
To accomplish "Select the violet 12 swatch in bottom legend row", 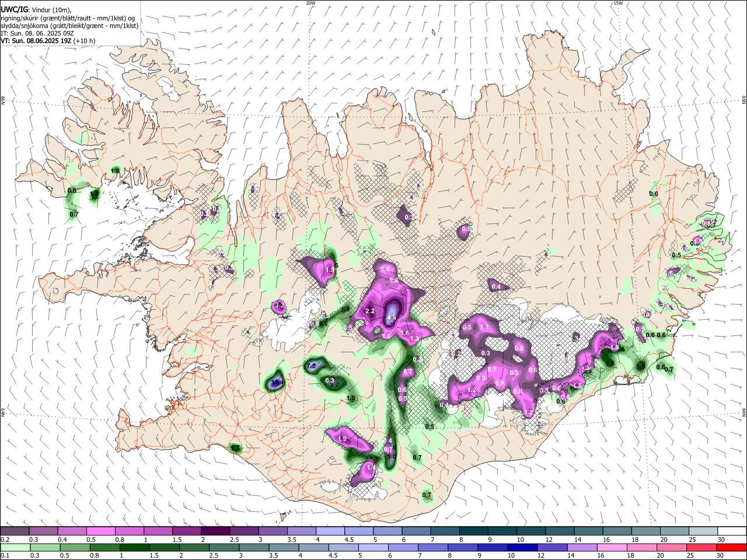I will 553,548.
